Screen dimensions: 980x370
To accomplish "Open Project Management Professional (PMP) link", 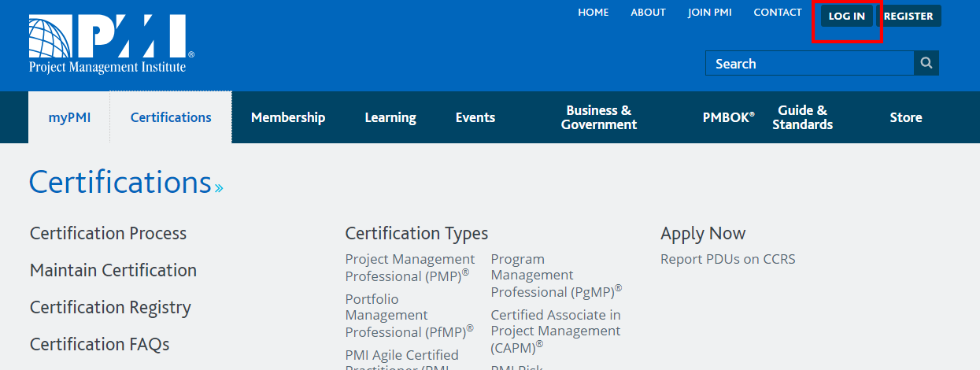I will pos(409,268).
